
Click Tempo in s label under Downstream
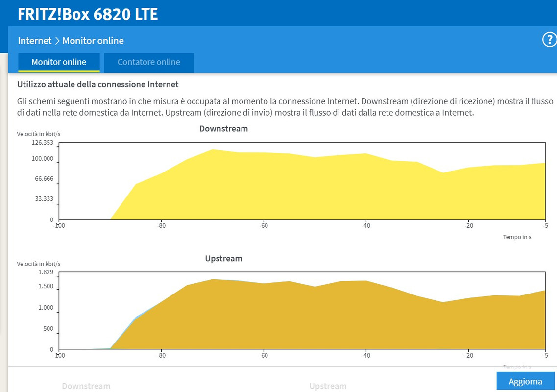pos(517,237)
